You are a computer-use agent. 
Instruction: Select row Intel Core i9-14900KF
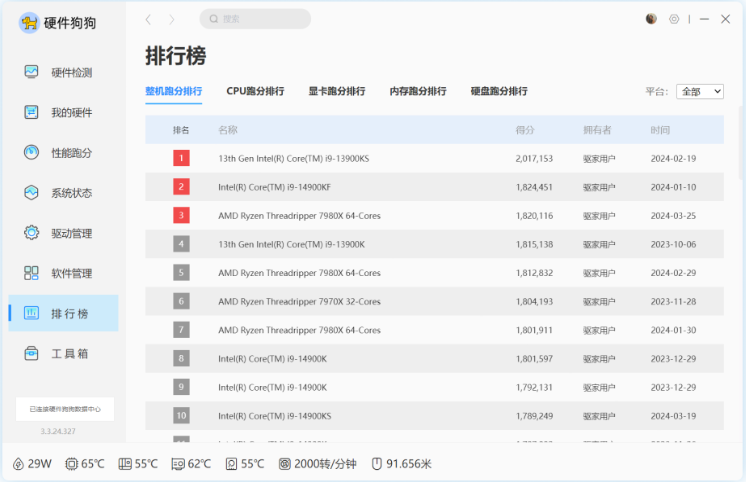(x=434, y=187)
